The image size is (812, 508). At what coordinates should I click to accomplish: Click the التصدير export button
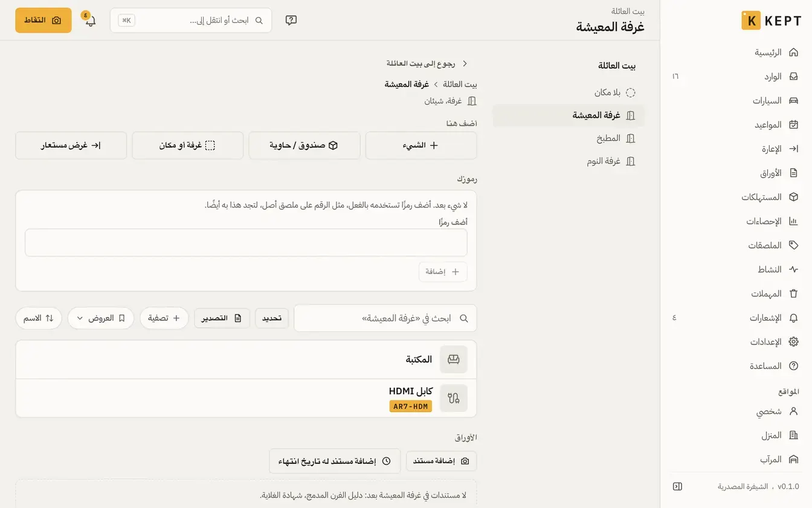(x=222, y=318)
